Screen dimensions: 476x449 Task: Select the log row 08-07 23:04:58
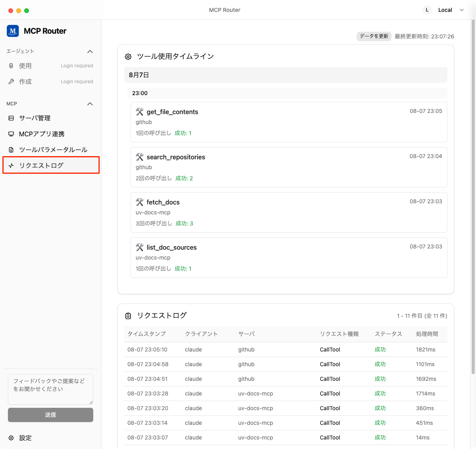tap(286, 364)
